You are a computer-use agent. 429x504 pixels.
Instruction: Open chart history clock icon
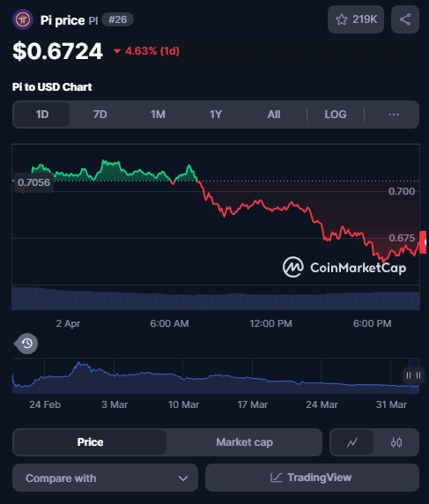[x=26, y=344]
